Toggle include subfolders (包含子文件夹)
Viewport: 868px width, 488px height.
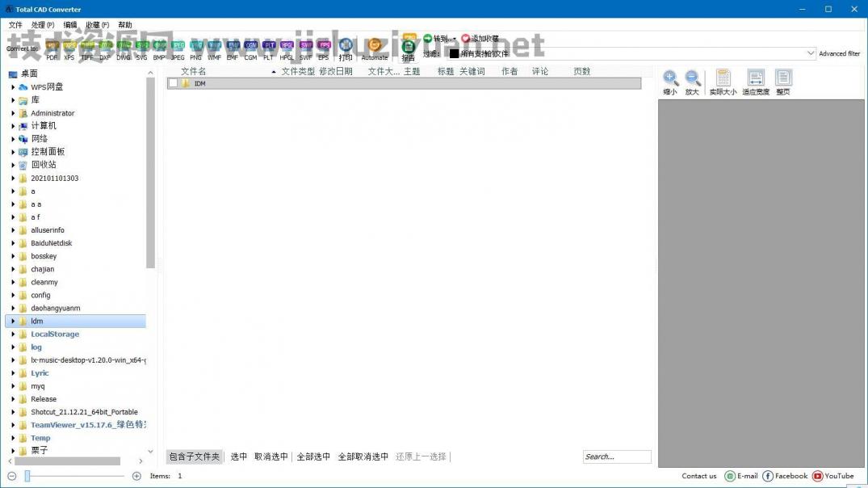tap(195, 456)
